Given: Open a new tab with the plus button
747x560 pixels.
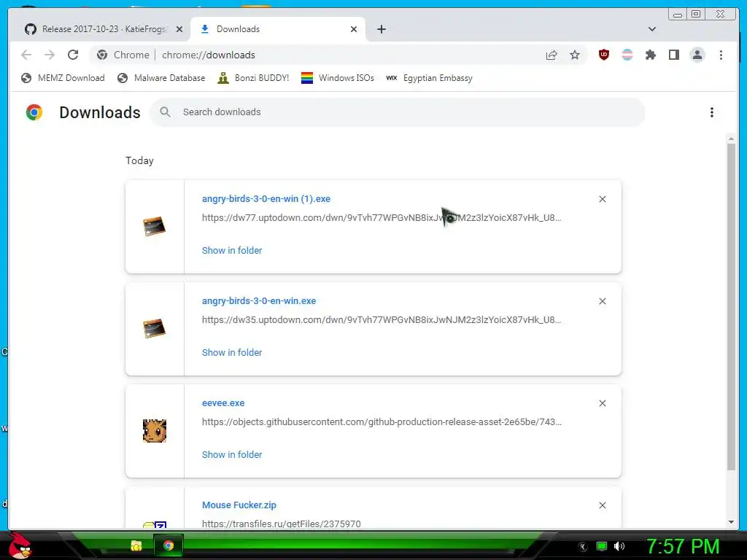Looking at the screenshot, I should pos(381,29).
